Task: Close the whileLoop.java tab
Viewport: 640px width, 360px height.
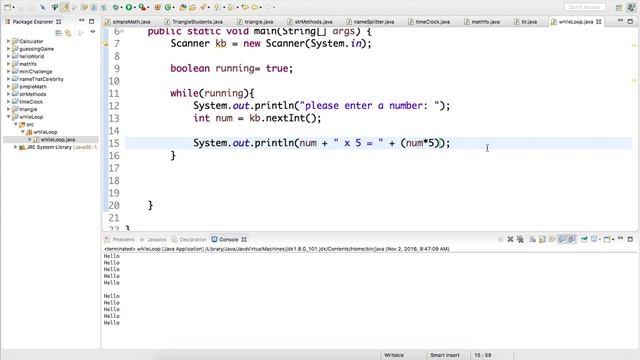Action: click(x=599, y=22)
